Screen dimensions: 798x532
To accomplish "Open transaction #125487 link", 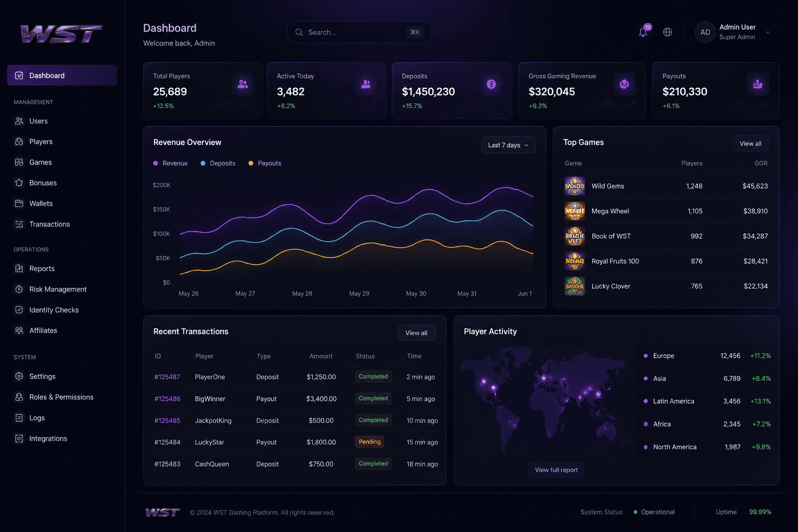I will [167, 377].
